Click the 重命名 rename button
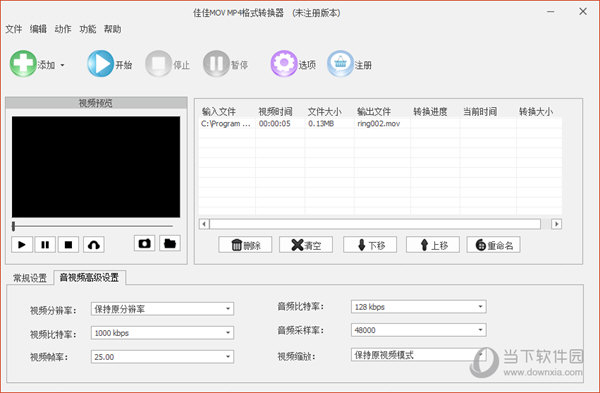 click(x=494, y=245)
